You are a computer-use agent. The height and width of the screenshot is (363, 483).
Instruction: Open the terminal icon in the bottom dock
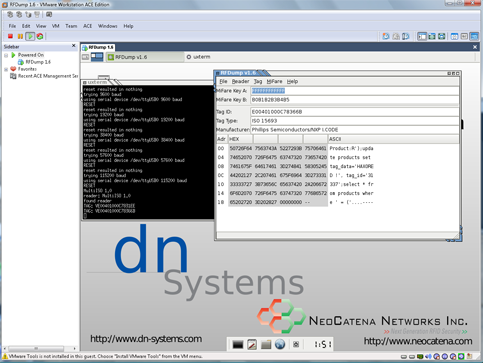238,344
